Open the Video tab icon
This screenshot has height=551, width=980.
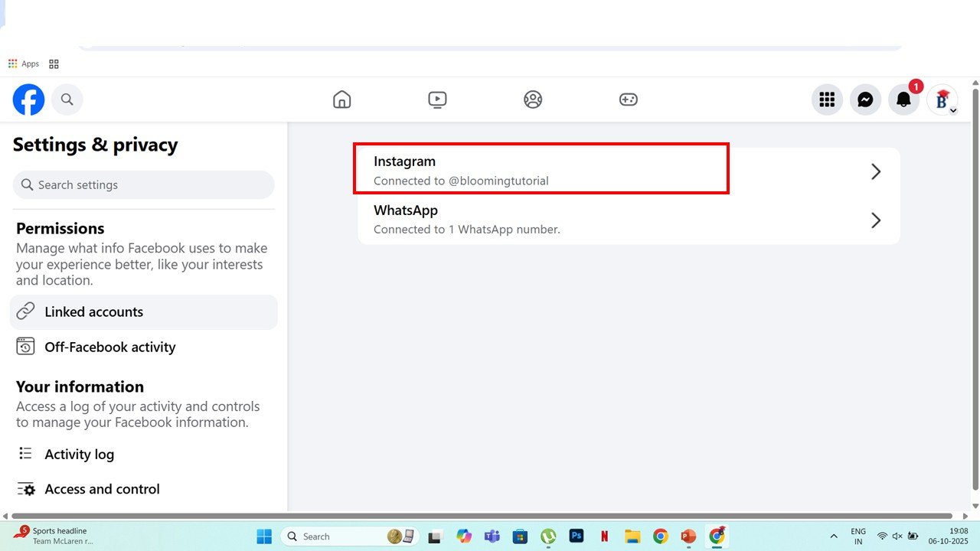click(437, 99)
